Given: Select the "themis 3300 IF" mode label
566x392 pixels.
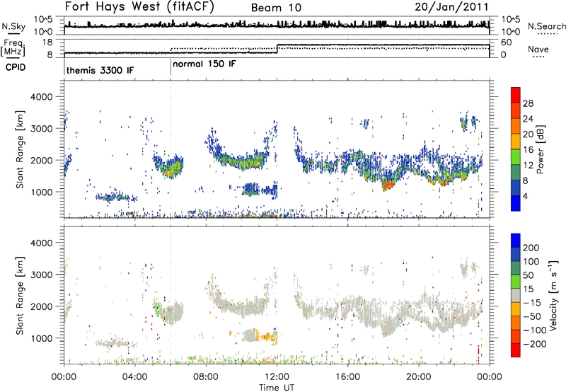Looking at the screenshot, I should tap(100, 70).
